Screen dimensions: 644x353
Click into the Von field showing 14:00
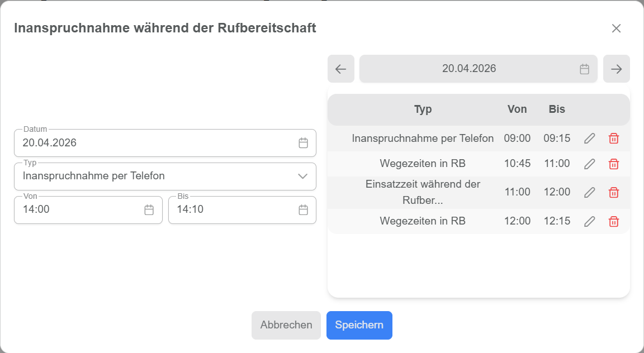(x=67, y=210)
